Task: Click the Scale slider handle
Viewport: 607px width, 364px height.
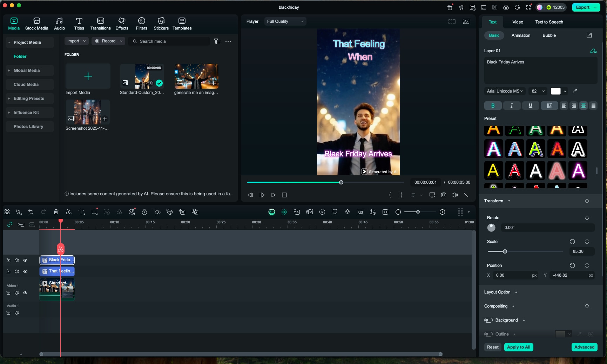Action: tap(505, 251)
